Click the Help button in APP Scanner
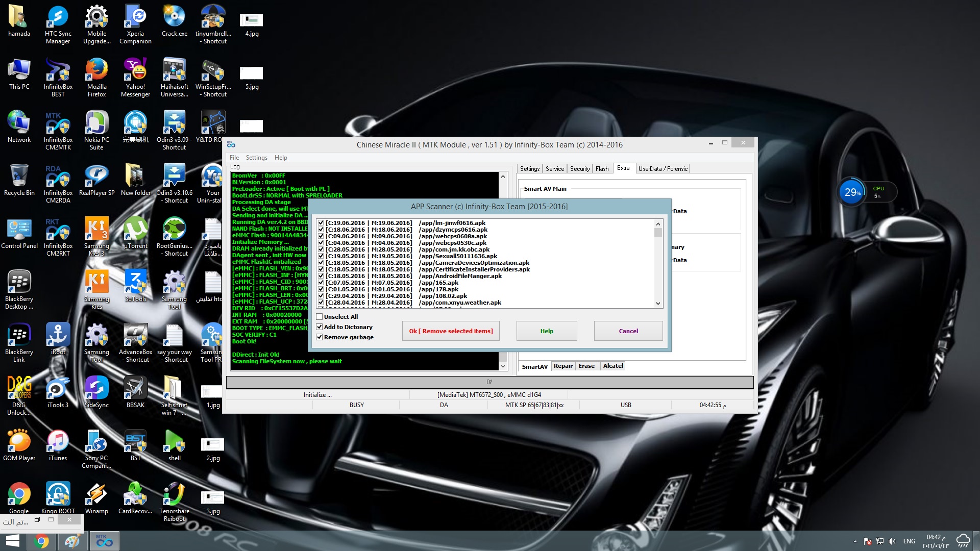This screenshot has height=551, width=980. click(547, 331)
